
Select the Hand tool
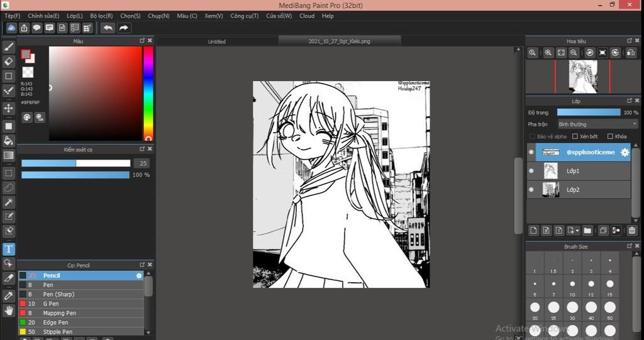point(9,310)
